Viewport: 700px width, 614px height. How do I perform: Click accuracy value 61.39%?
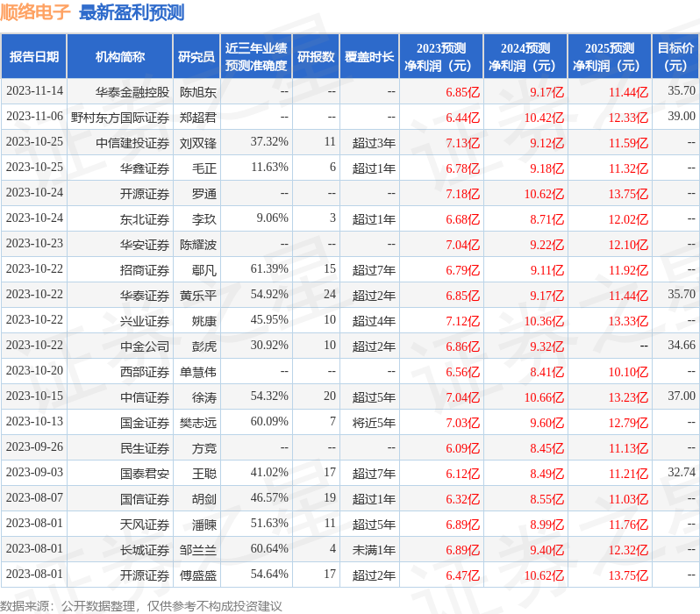coord(269,268)
